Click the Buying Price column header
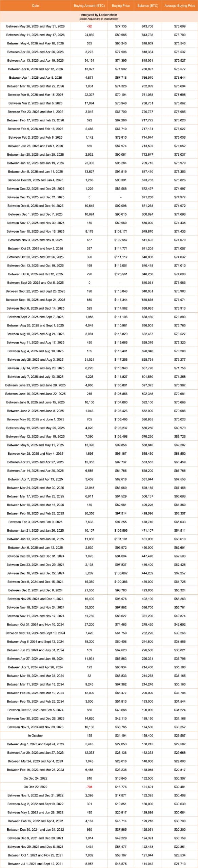Viewport: 198px width, 868px height. pos(121,6)
